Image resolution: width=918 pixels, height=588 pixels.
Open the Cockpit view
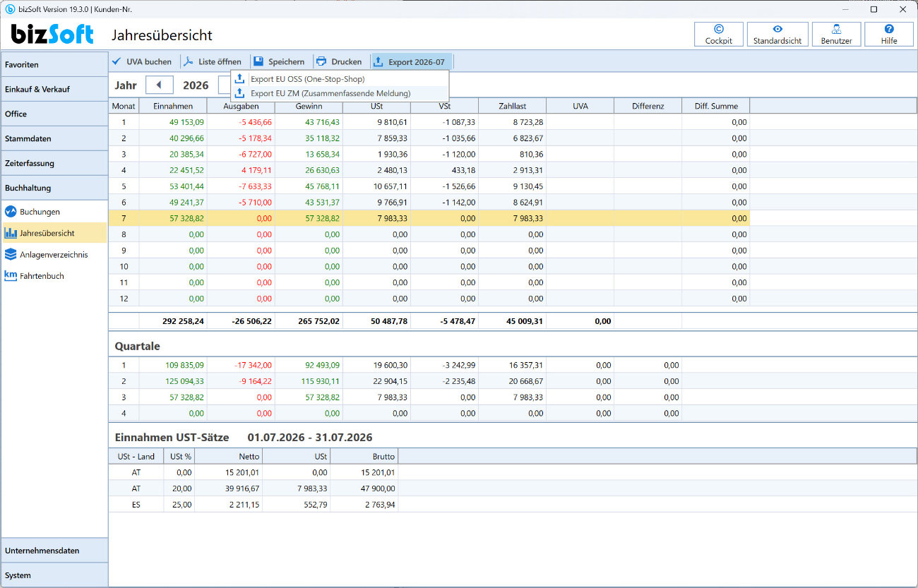click(719, 34)
